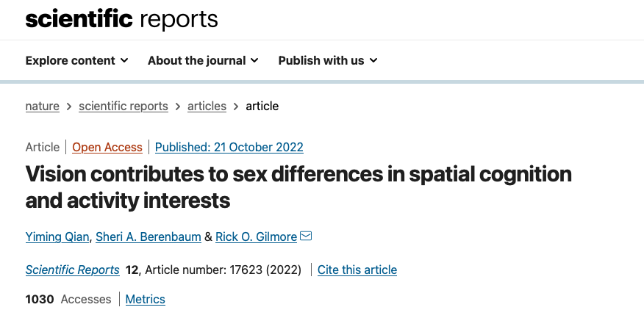The image size is (644, 332).
Task: Click Cite this article
Action: tap(357, 270)
